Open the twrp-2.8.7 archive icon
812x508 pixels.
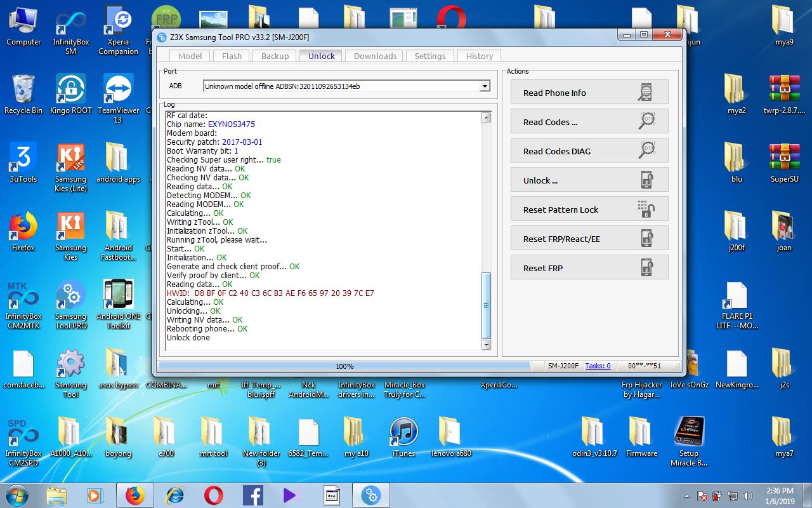pos(785,94)
